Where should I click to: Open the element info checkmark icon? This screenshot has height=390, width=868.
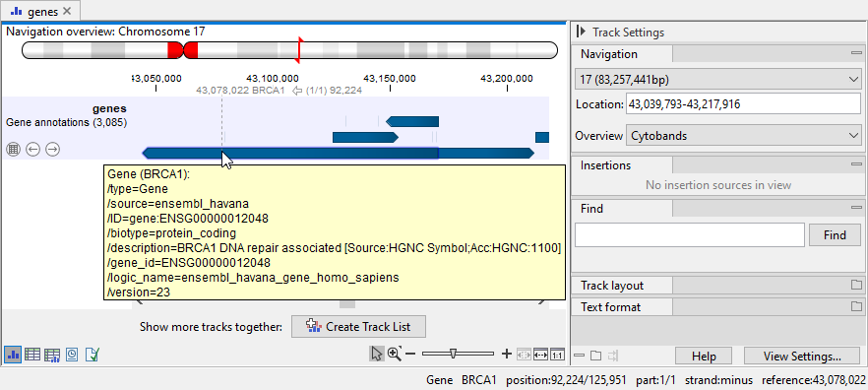pos(92,355)
